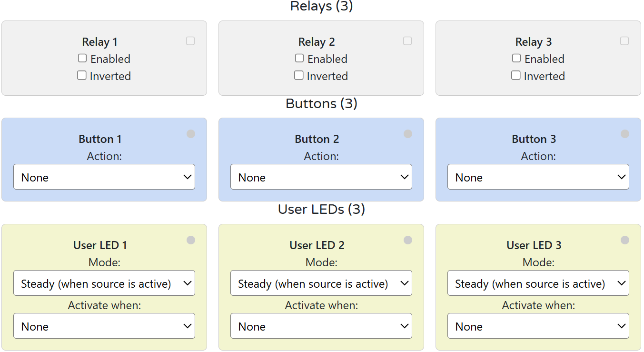Image resolution: width=644 pixels, height=352 pixels.
Task: Open the Action dropdown for Button 2
Action: point(321,177)
